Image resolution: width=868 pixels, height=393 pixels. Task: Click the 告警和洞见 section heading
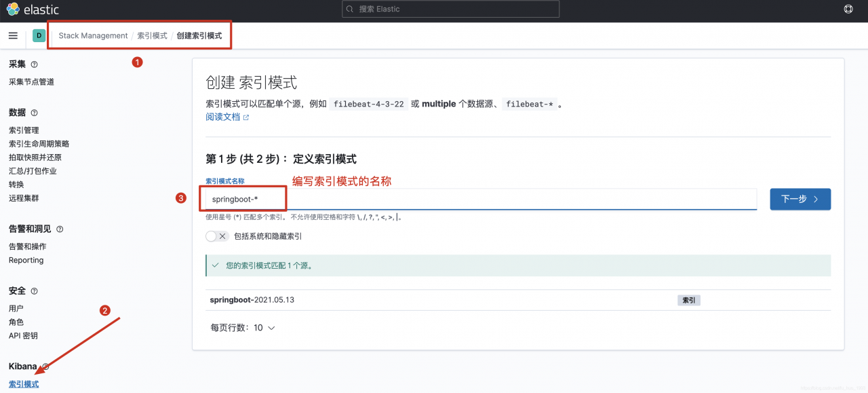tap(30, 229)
